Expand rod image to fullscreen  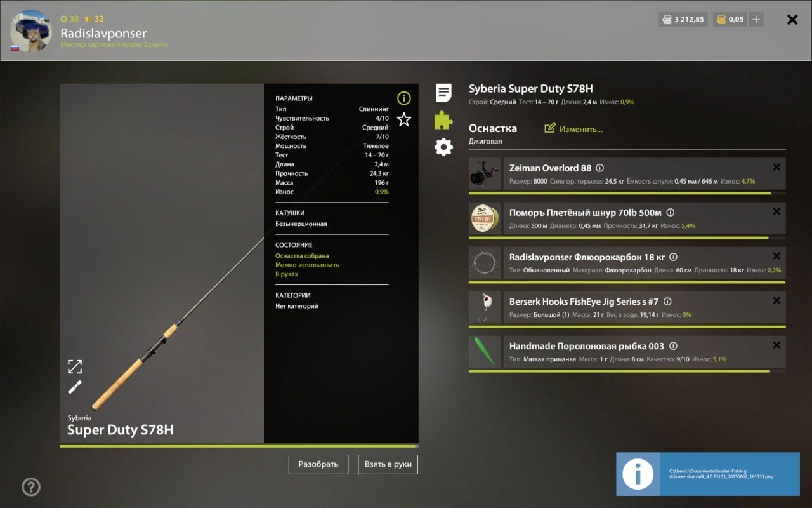click(75, 366)
